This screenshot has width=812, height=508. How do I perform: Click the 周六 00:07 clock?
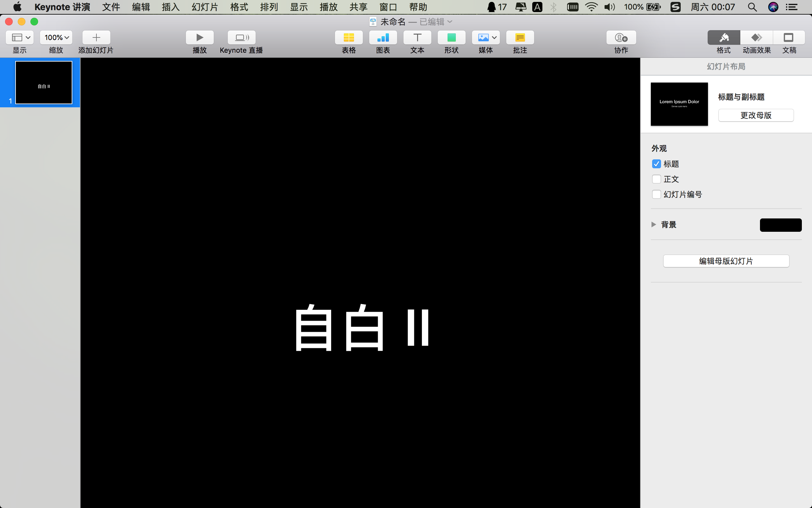click(713, 7)
